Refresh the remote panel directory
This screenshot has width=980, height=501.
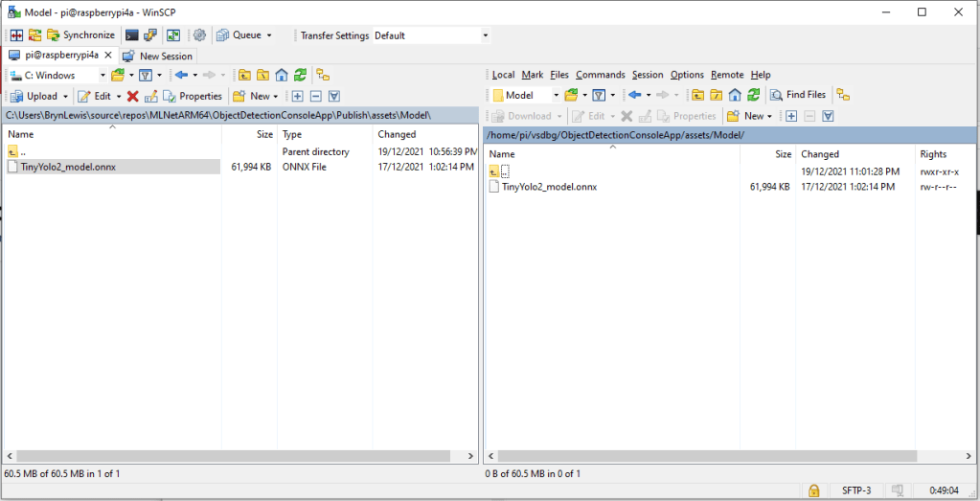(754, 95)
